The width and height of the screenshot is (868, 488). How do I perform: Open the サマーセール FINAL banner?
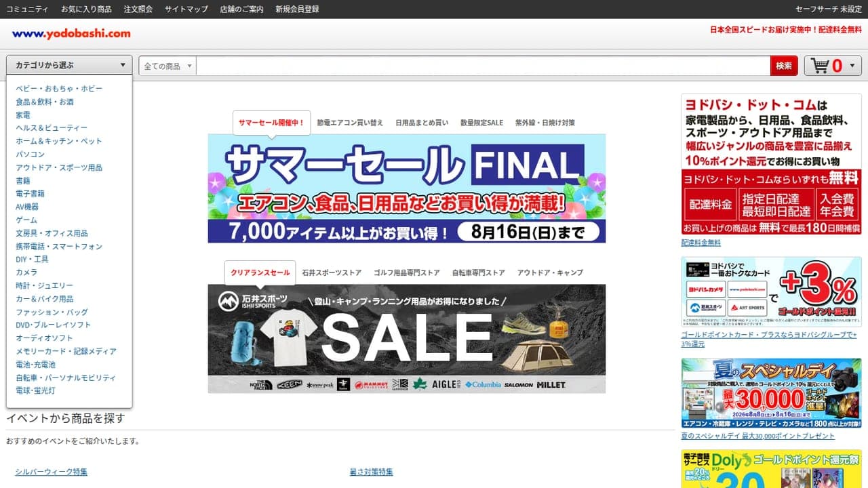point(407,188)
